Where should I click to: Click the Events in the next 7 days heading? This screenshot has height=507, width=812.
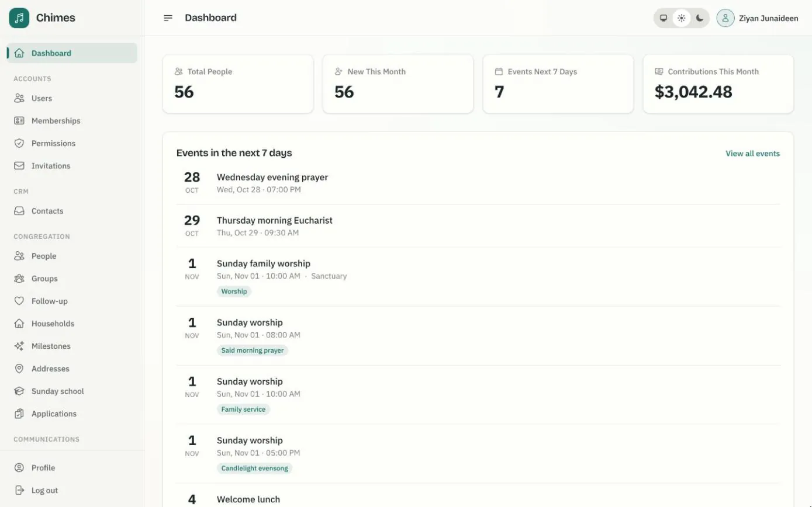pyautogui.click(x=234, y=153)
